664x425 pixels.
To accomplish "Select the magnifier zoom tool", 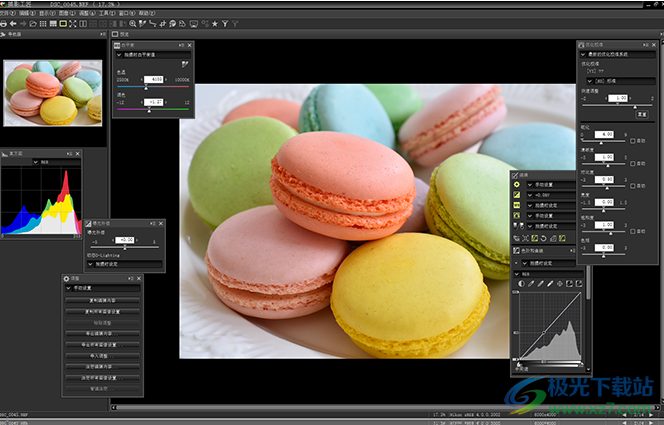I will 133,24.
